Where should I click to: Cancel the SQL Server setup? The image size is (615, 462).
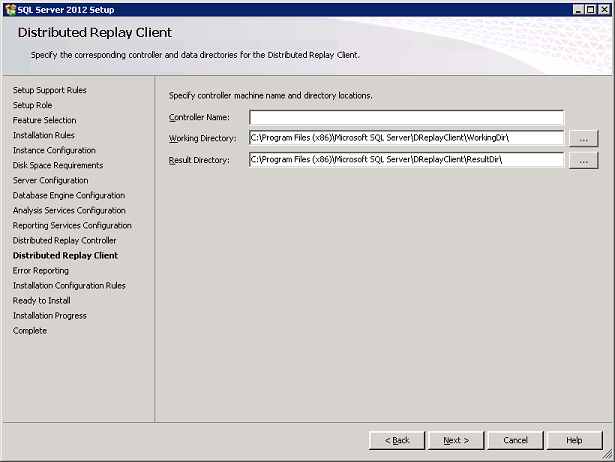pos(515,440)
